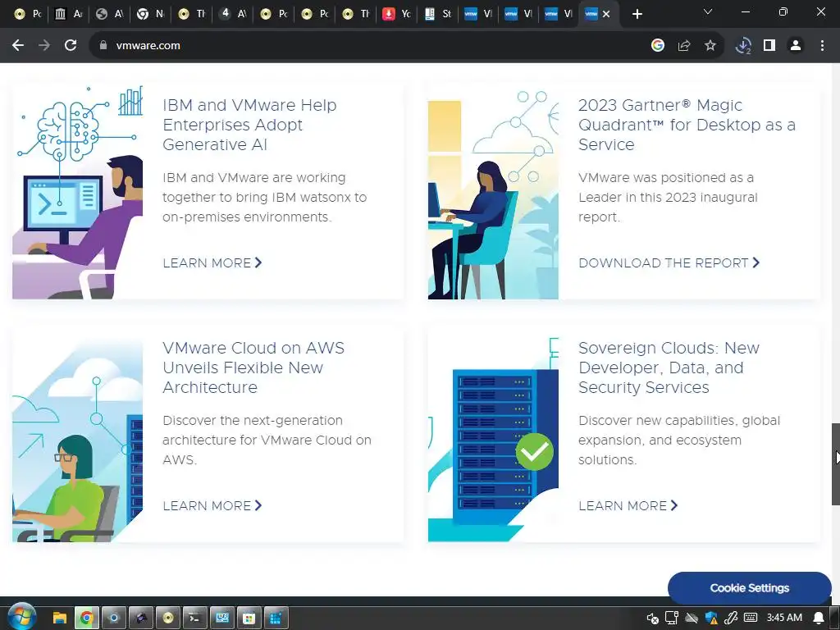This screenshot has width=840, height=630.
Task: Click the network monitor tray icon
Action: point(672,619)
